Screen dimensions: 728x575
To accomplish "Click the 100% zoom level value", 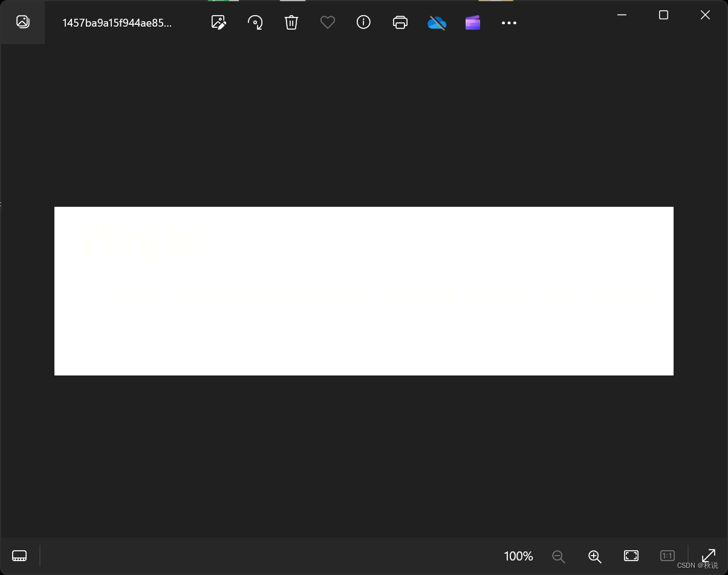I will point(518,556).
